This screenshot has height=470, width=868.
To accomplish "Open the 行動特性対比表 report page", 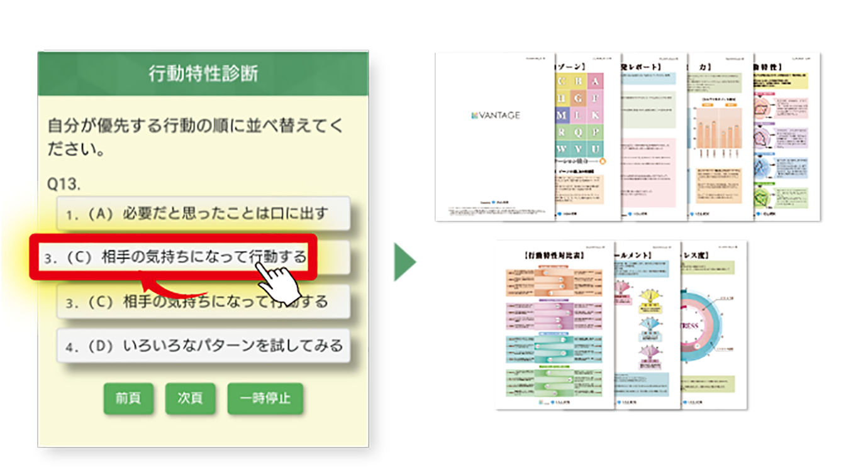I will (x=555, y=325).
